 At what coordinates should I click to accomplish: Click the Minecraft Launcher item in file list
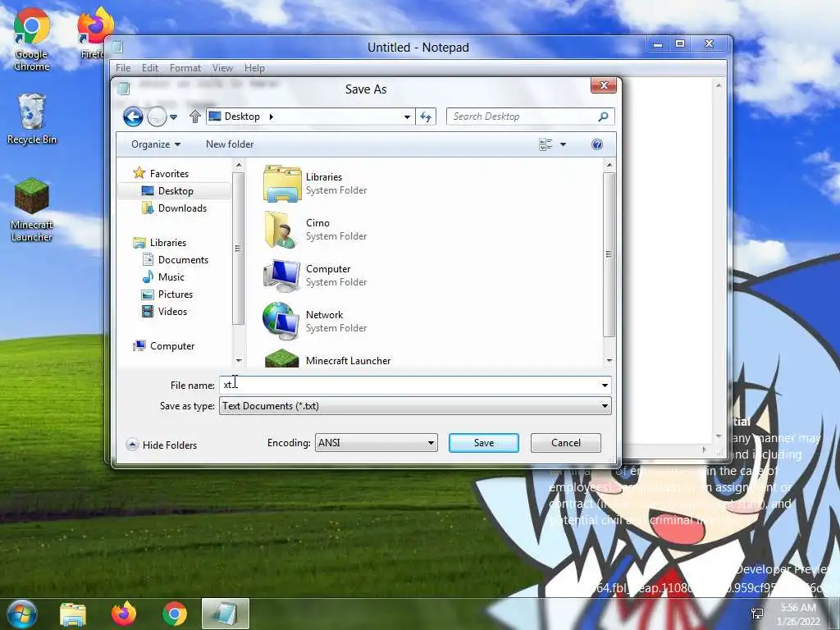point(348,361)
